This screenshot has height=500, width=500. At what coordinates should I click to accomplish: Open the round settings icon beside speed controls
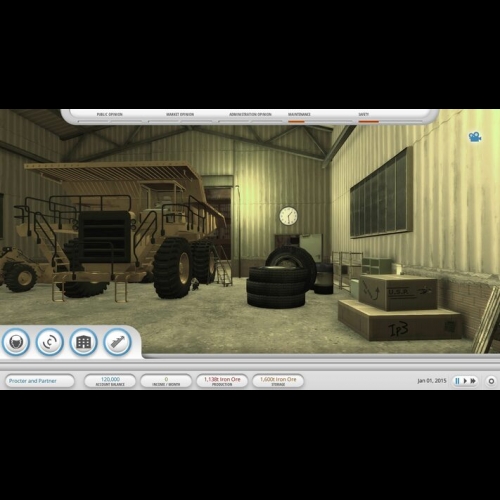[491, 381]
